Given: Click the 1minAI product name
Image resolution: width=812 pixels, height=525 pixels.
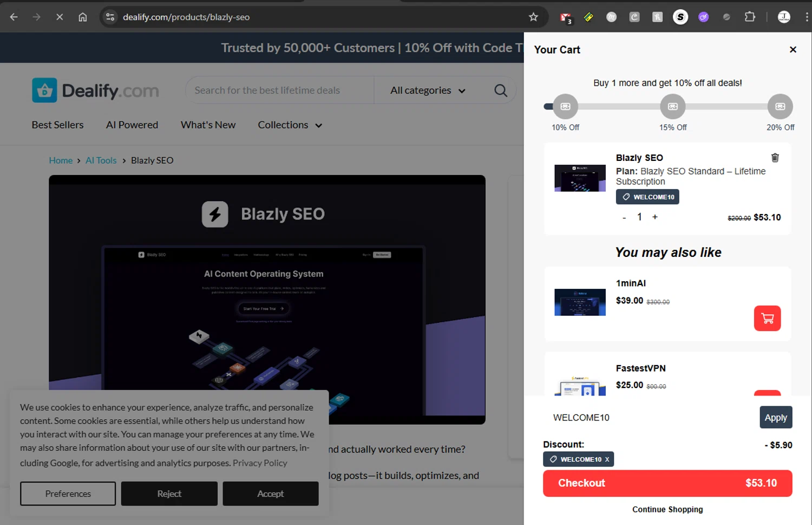Looking at the screenshot, I should click(631, 283).
